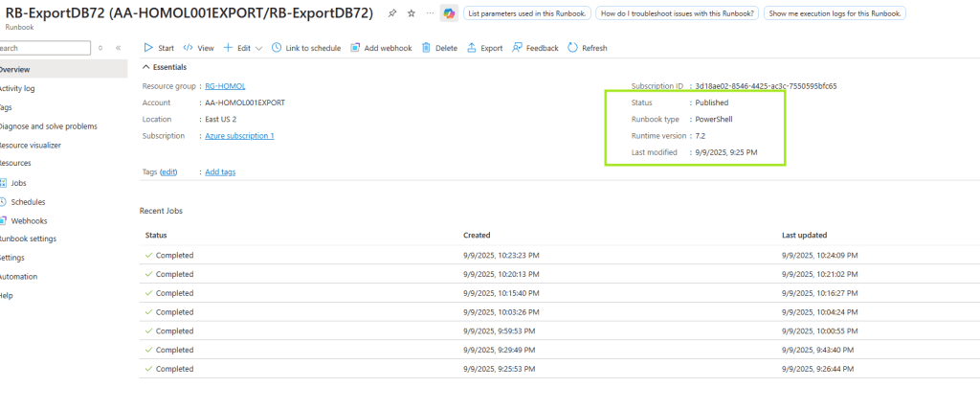
Task: Pin the runbook with the pin icon
Action: click(392, 13)
